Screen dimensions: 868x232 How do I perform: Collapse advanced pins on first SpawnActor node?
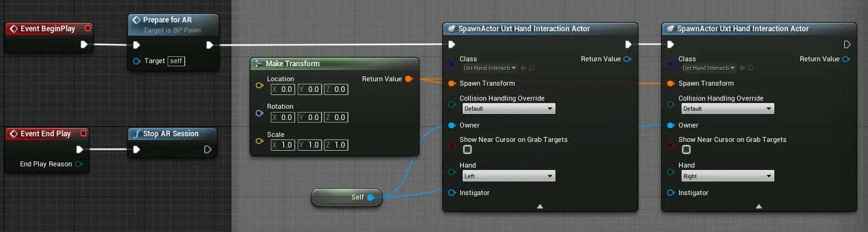(540, 206)
